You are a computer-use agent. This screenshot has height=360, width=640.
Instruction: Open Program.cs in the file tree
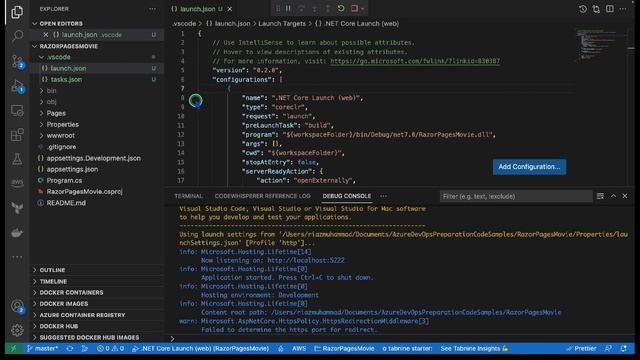(64, 180)
